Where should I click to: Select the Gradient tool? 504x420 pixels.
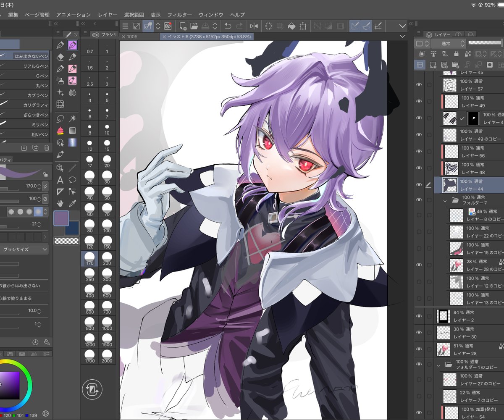tap(72, 131)
